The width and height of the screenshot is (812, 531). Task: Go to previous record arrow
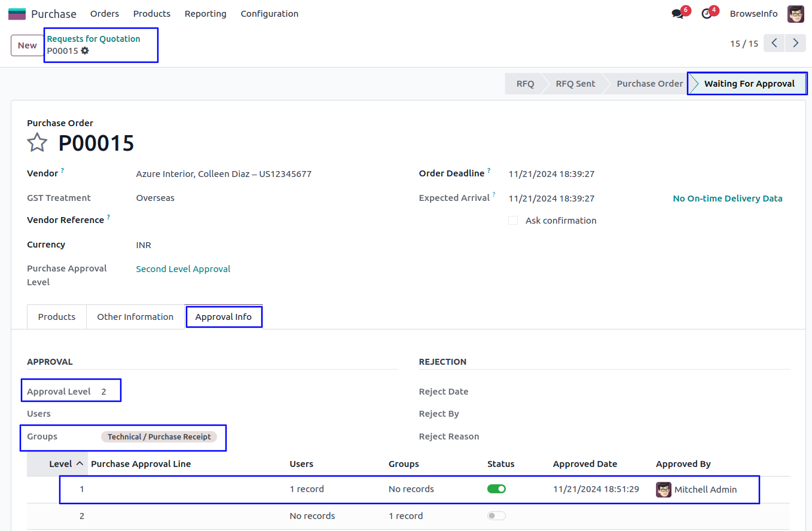tap(774, 44)
